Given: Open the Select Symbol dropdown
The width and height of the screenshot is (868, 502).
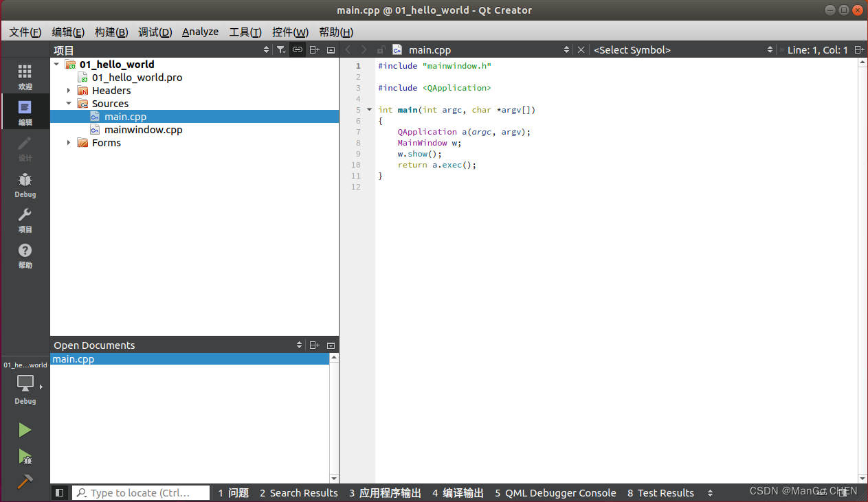Looking at the screenshot, I should pos(683,49).
